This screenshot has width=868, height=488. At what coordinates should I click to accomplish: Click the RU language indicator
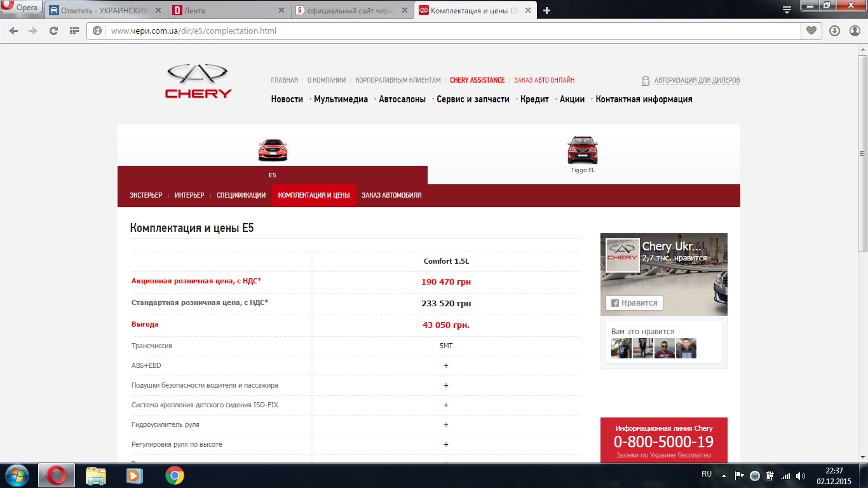pos(707,474)
